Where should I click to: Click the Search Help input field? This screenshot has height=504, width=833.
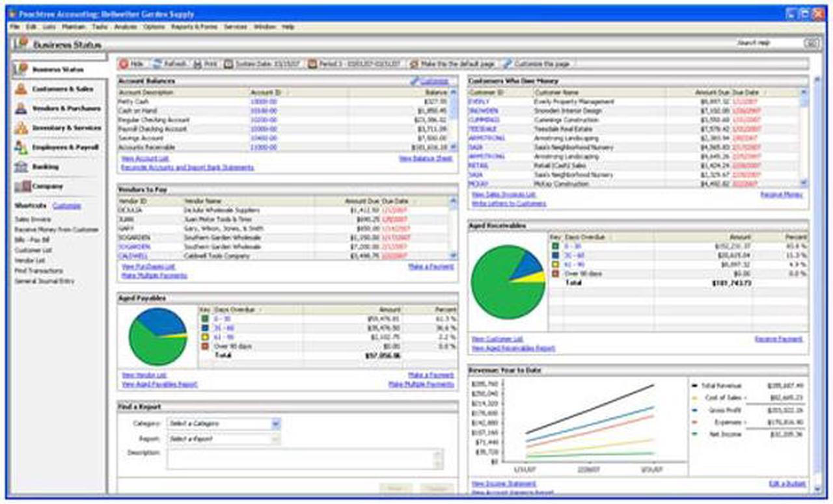[769, 43]
